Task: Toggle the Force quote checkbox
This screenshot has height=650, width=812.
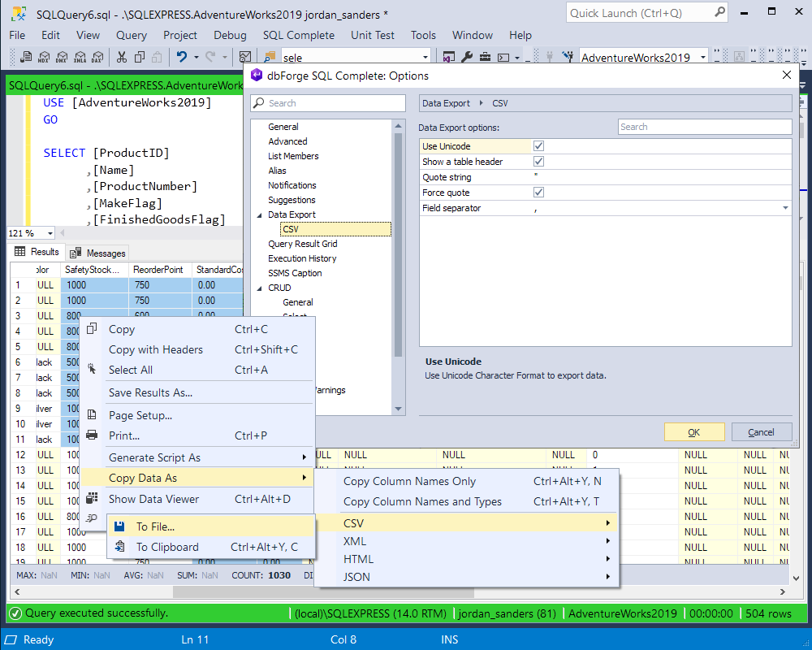Action: (538, 193)
